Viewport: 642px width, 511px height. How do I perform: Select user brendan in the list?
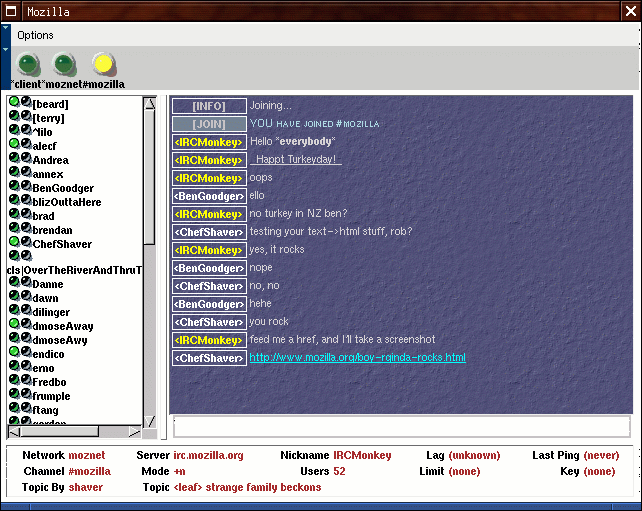click(52, 230)
